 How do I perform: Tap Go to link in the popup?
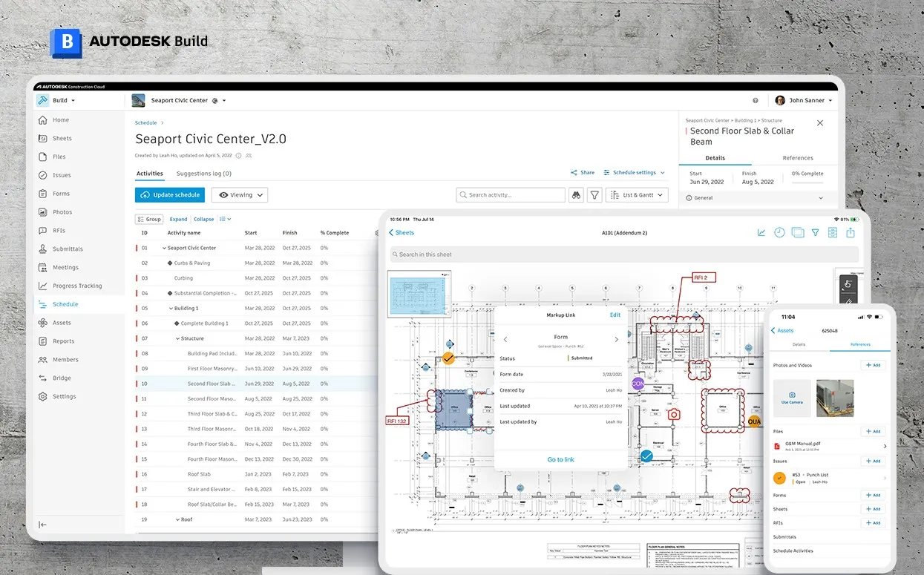pyautogui.click(x=560, y=459)
